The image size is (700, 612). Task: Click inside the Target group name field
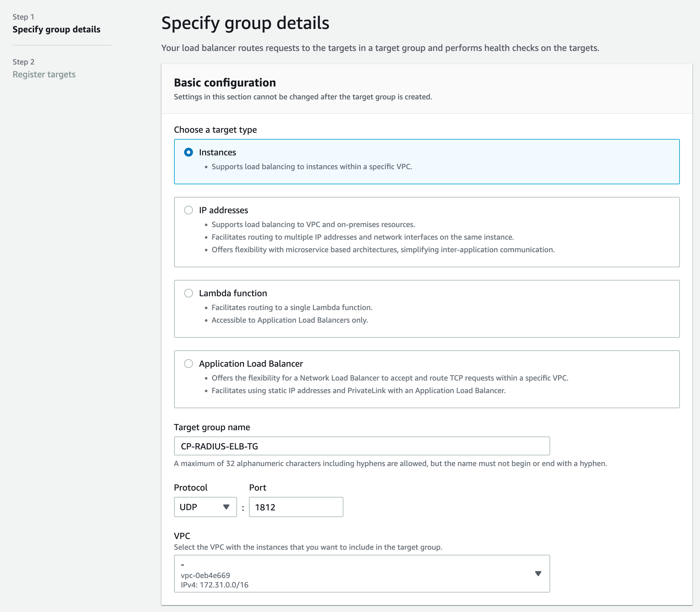362,446
